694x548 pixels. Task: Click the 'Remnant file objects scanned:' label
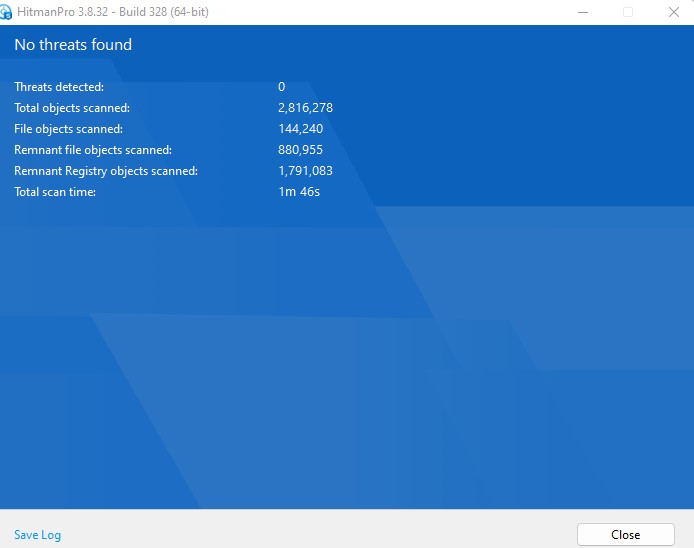[93, 150]
